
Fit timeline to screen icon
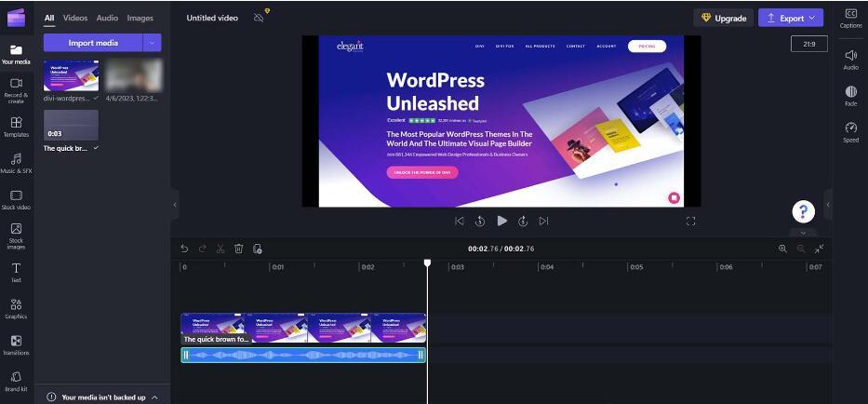[x=820, y=249]
